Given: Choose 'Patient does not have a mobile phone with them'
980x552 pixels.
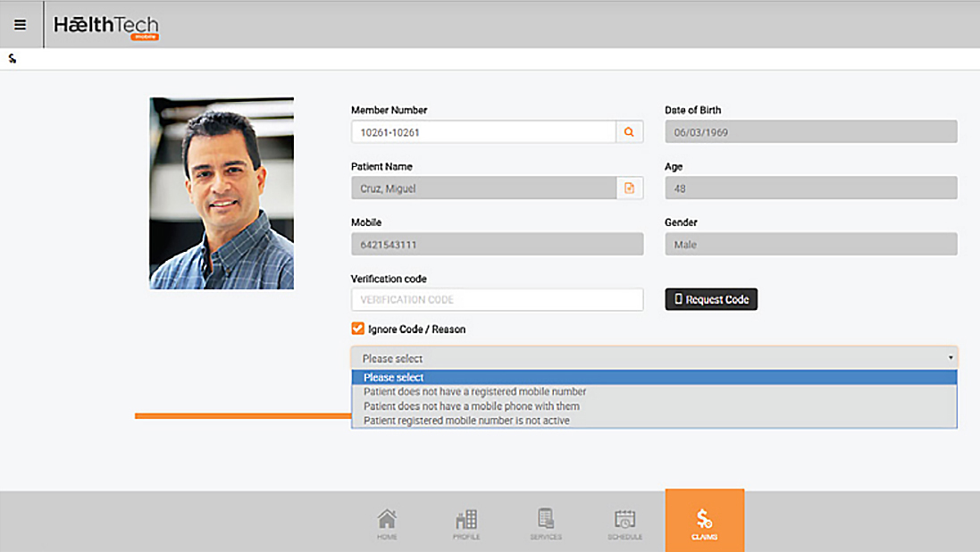Looking at the screenshot, I should click(471, 406).
